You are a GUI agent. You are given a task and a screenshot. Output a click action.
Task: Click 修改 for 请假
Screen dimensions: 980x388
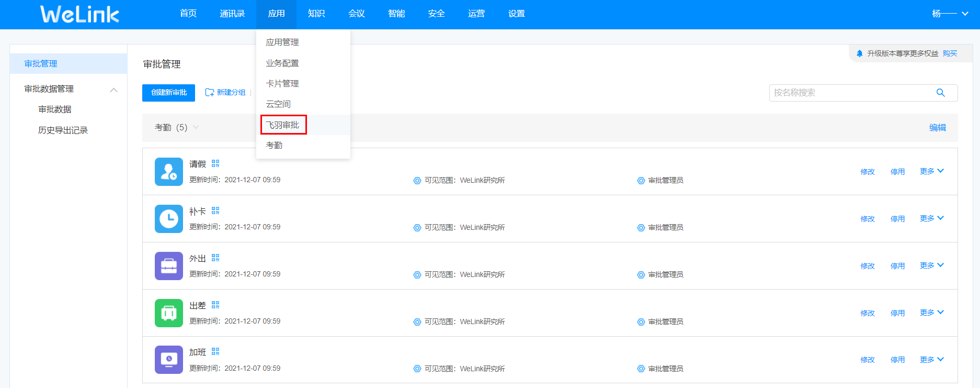[x=868, y=172]
